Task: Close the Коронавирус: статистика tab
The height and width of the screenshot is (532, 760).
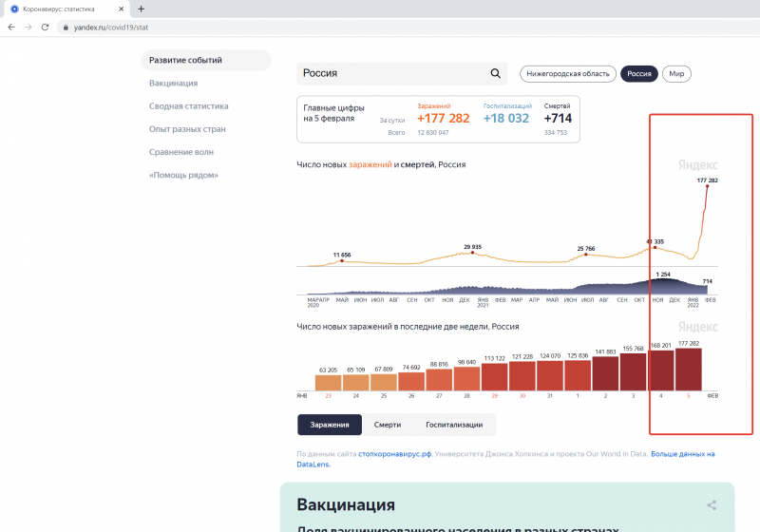Action: point(122,9)
